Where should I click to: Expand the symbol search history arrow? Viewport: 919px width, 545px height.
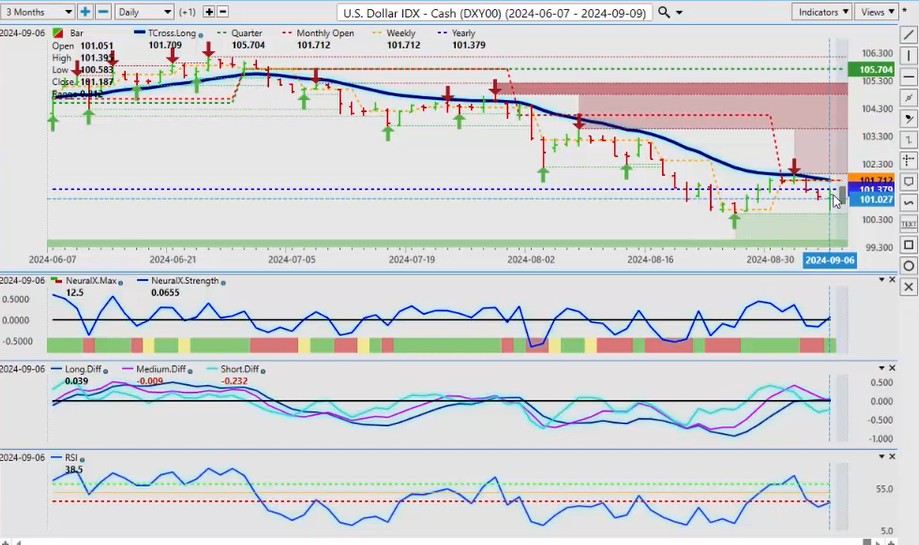[x=680, y=13]
